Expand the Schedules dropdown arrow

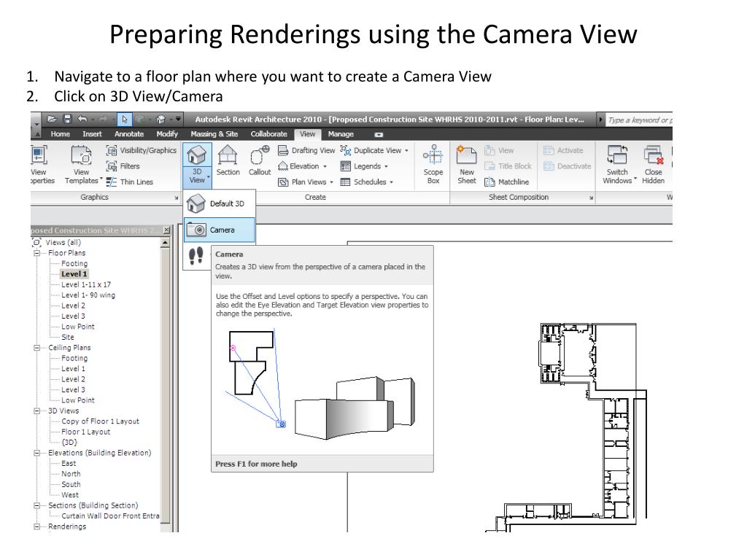click(x=391, y=182)
